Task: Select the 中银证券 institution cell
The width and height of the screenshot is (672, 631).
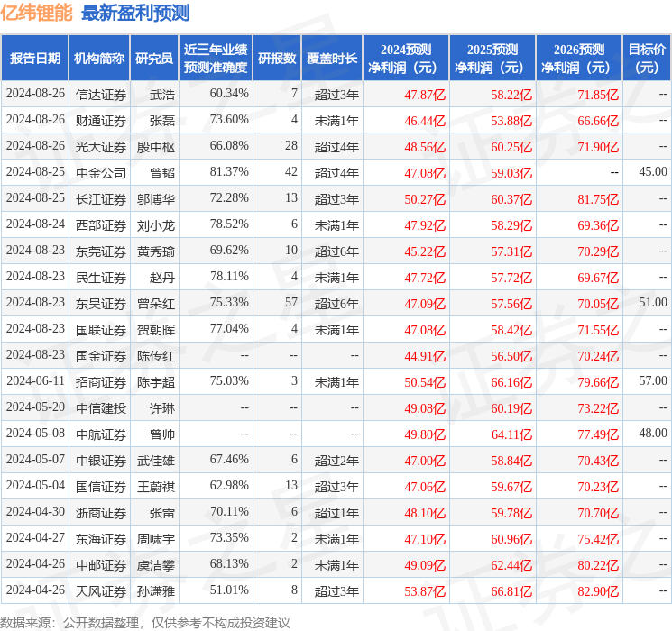Action: point(101,461)
